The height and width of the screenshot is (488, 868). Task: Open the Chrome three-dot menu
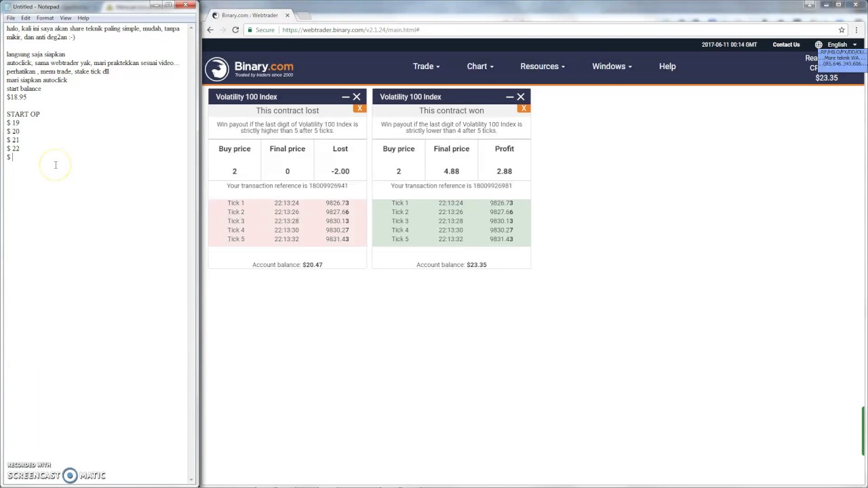pos(858,30)
